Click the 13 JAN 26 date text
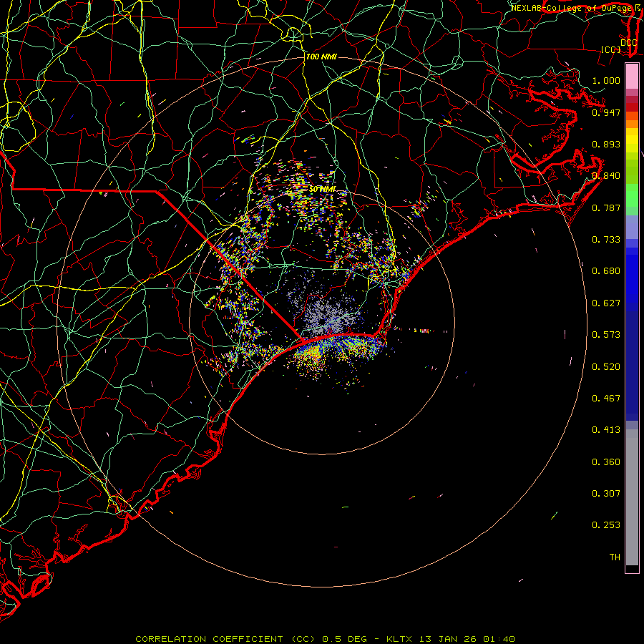The width and height of the screenshot is (644, 644). click(x=448, y=639)
